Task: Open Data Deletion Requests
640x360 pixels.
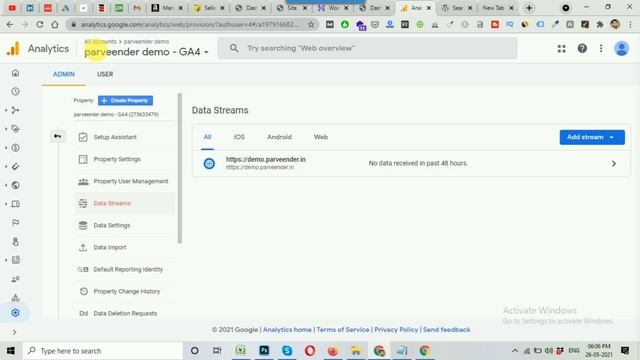Action: click(125, 313)
